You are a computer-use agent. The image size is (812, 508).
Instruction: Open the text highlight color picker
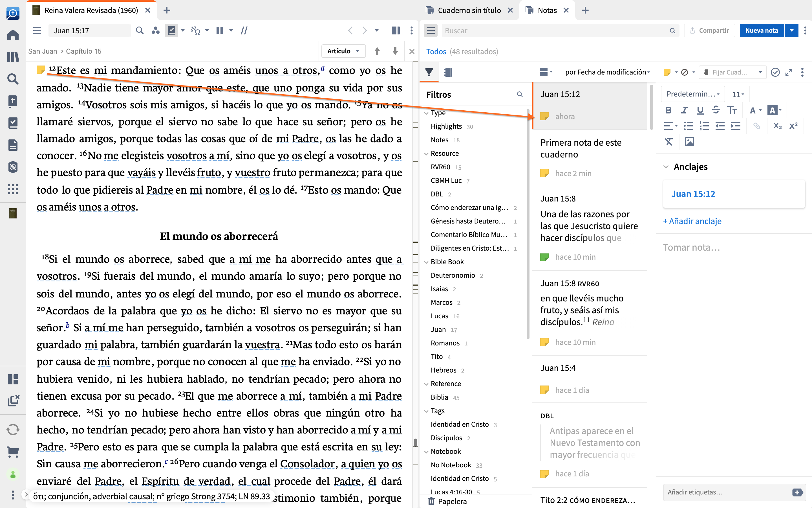(x=775, y=110)
